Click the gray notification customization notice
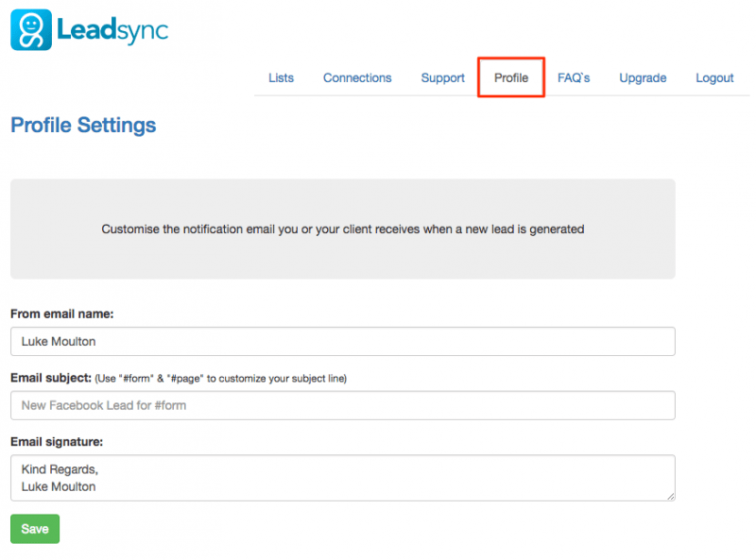Screen dimensions: 756x560 click(x=342, y=229)
